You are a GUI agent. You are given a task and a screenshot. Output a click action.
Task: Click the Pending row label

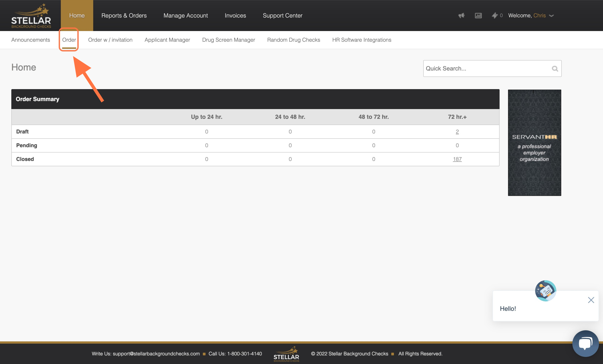click(27, 145)
